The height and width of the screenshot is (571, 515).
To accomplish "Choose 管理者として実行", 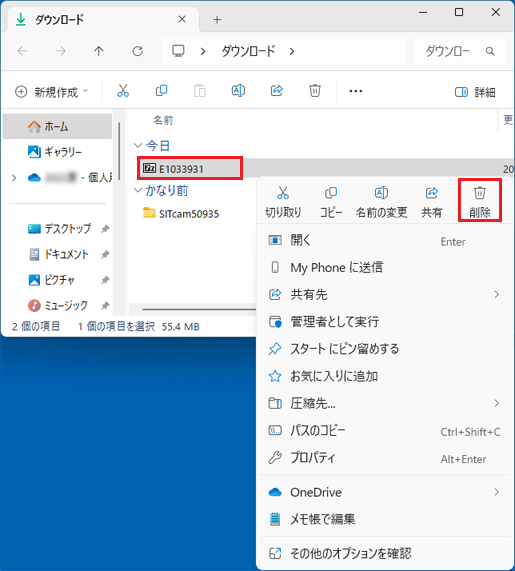I will 385,322.
